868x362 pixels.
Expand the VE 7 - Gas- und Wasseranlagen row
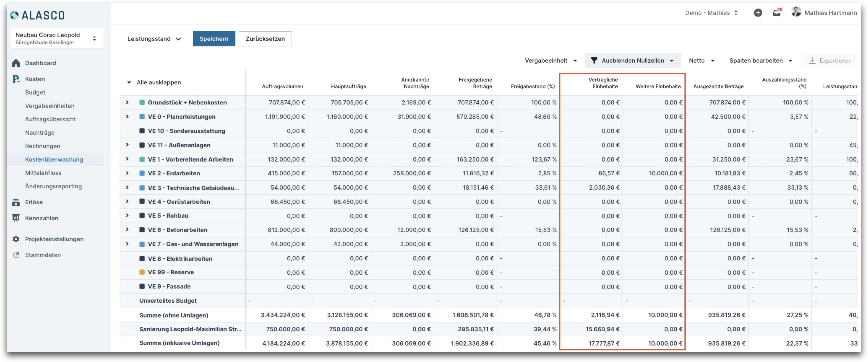[127, 244]
